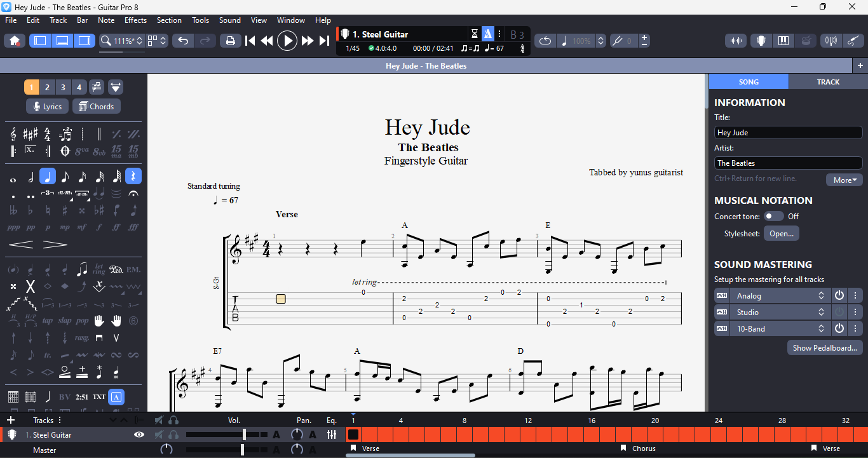Toggle the metronome in the LCD
The width and height of the screenshot is (868, 458).
(x=488, y=34)
